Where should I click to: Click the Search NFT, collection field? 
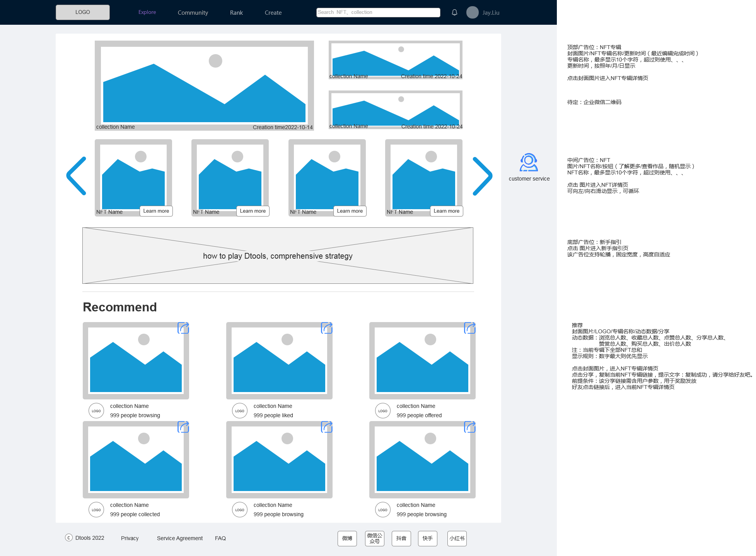point(378,12)
